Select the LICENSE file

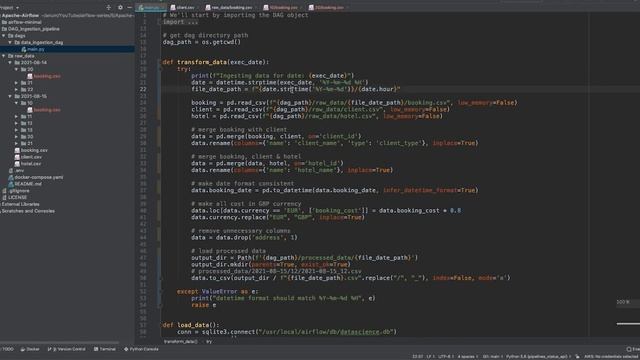coord(18,198)
